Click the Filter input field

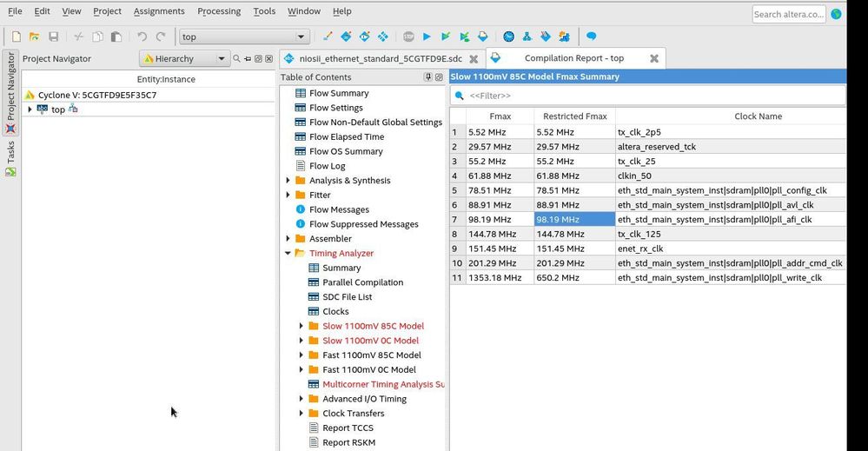point(652,96)
